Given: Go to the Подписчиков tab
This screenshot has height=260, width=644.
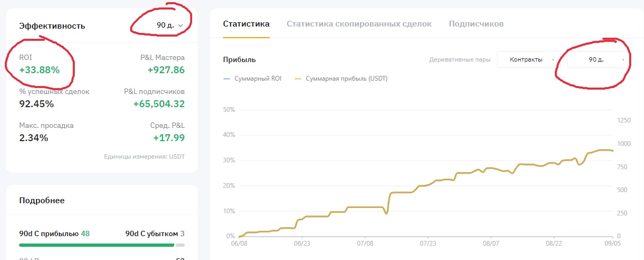Looking at the screenshot, I should pyautogui.click(x=476, y=24).
